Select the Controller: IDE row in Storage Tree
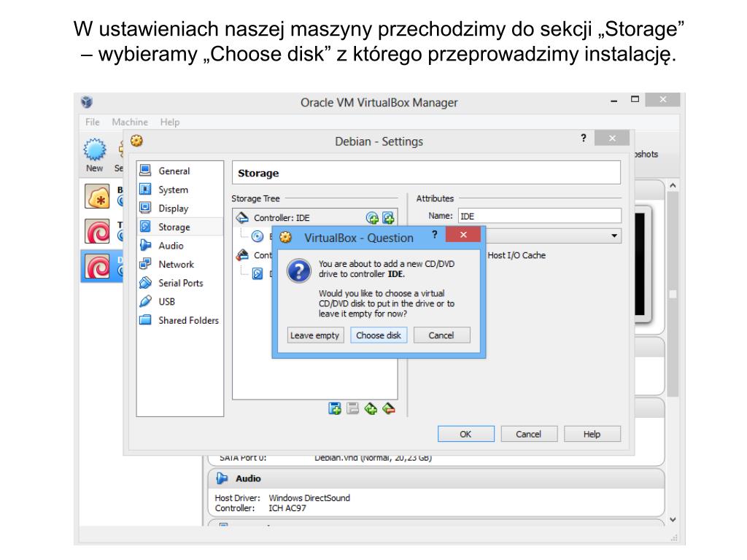Viewport: 747px width, 560px height. [x=315, y=217]
